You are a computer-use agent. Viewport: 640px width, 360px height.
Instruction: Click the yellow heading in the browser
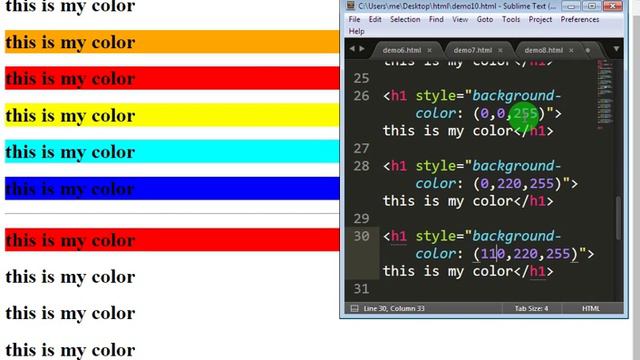click(x=172, y=115)
